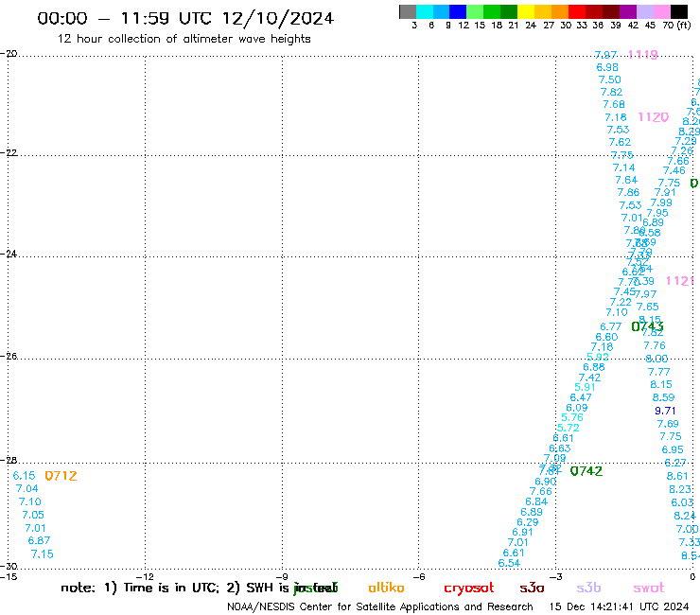Click the wave height value '8.61'
Viewport: 700px width, 615px height.
(x=677, y=476)
